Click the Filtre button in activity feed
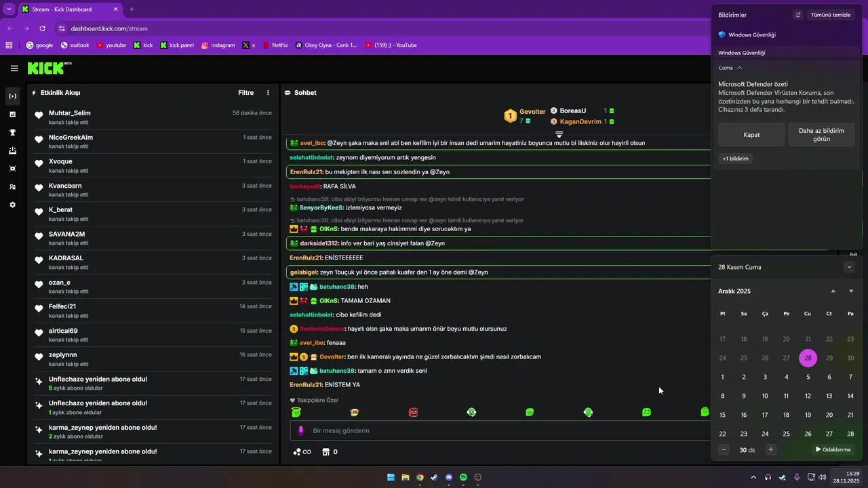Screen dimensions: 868x488 [x=245, y=93]
